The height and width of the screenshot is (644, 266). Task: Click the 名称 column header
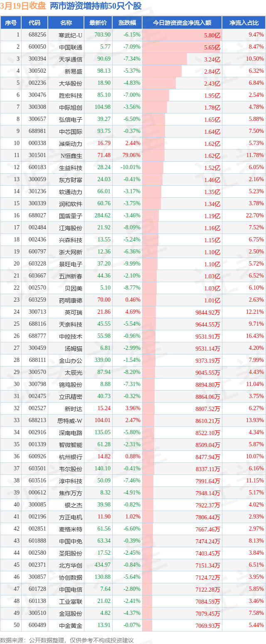coord(66,23)
